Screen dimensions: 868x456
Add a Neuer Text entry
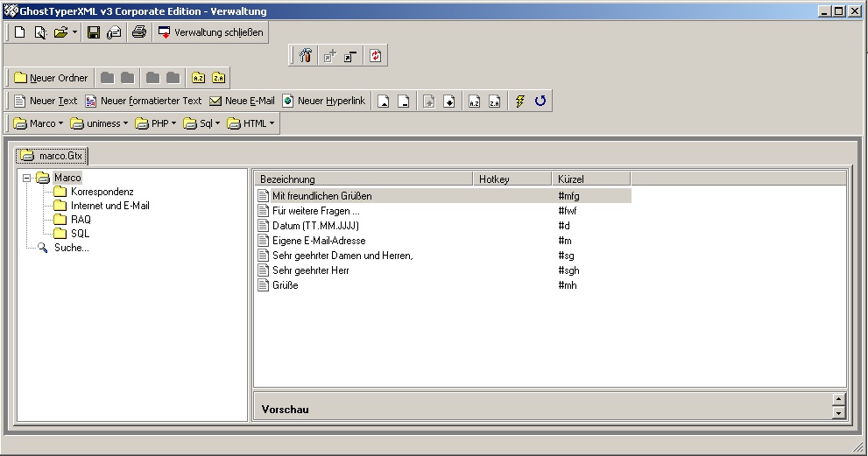point(46,101)
